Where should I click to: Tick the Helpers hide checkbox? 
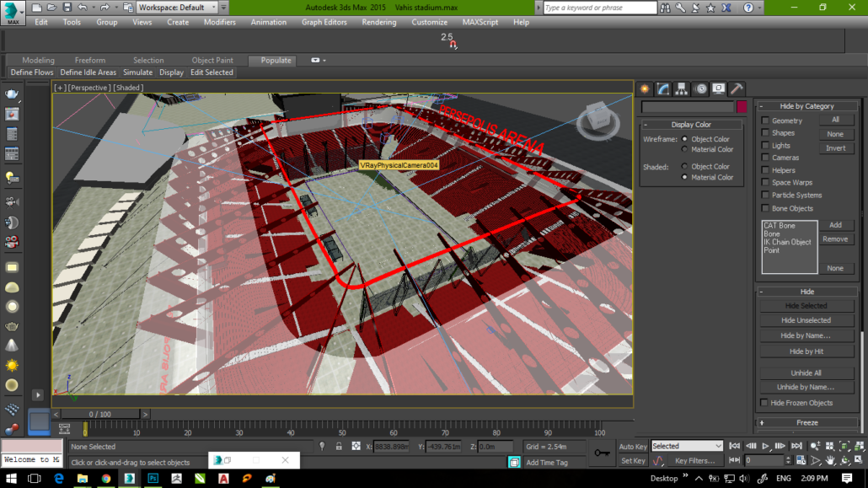click(x=765, y=170)
